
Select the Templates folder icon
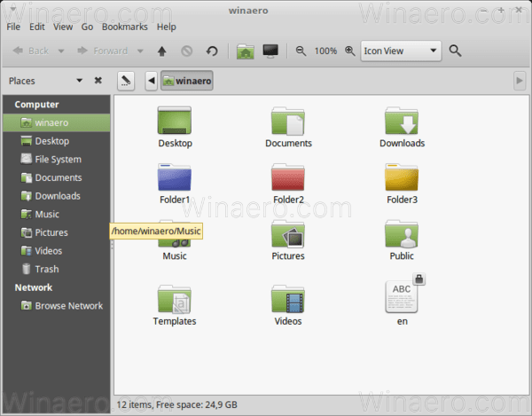(175, 299)
